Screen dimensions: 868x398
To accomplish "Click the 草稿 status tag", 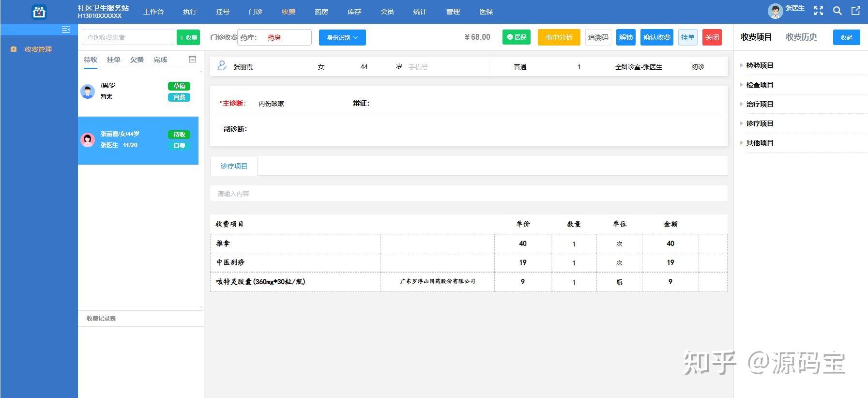I will click(179, 86).
